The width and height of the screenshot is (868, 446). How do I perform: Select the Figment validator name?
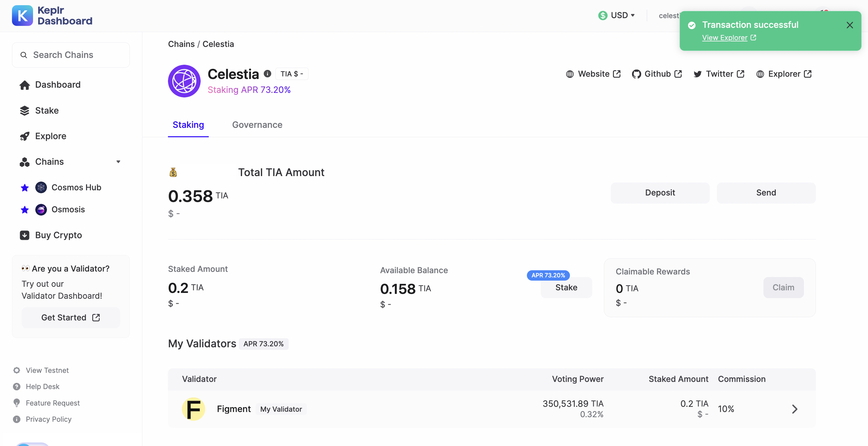click(234, 409)
